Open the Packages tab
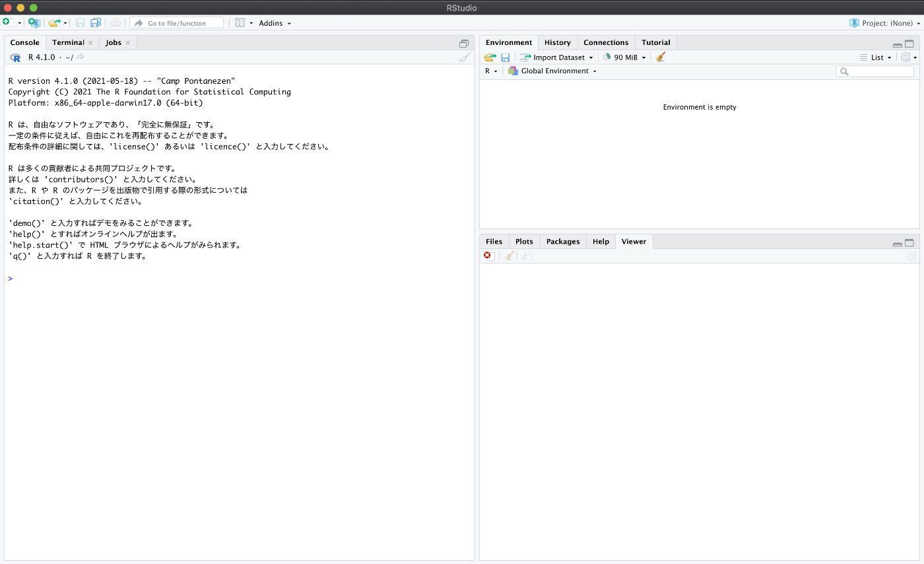The width and height of the screenshot is (924, 564). 563,241
